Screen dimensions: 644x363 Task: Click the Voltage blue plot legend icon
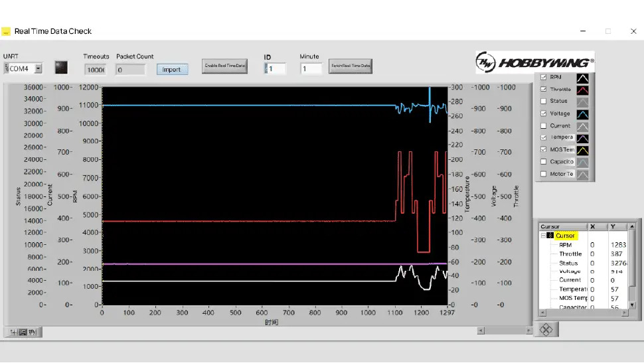[582, 114]
